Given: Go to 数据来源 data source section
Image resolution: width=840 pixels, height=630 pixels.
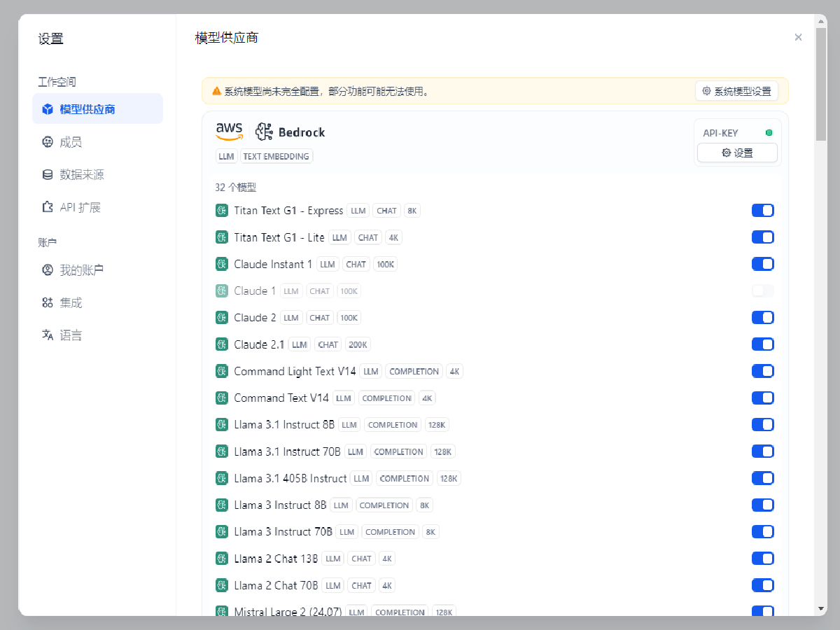Looking at the screenshot, I should pos(81,174).
